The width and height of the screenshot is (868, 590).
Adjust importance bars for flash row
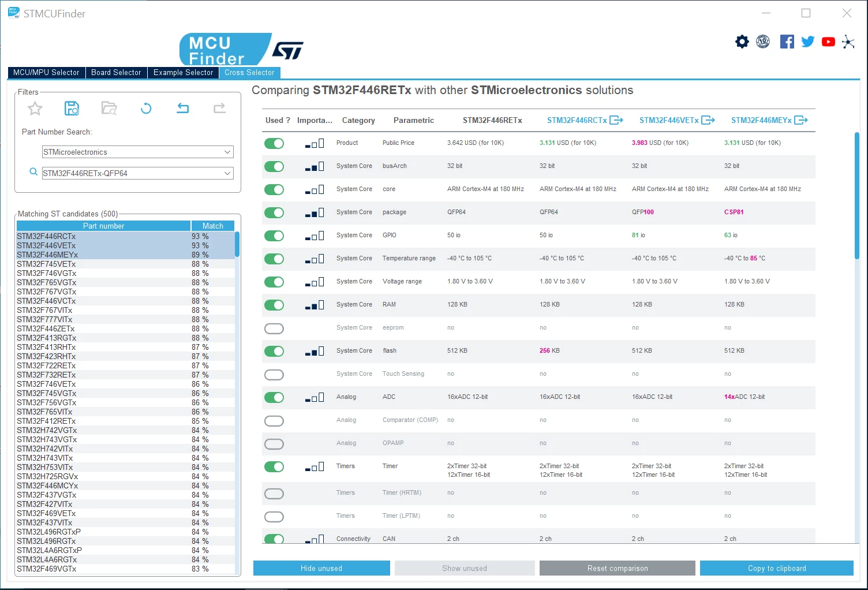coord(315,351)
